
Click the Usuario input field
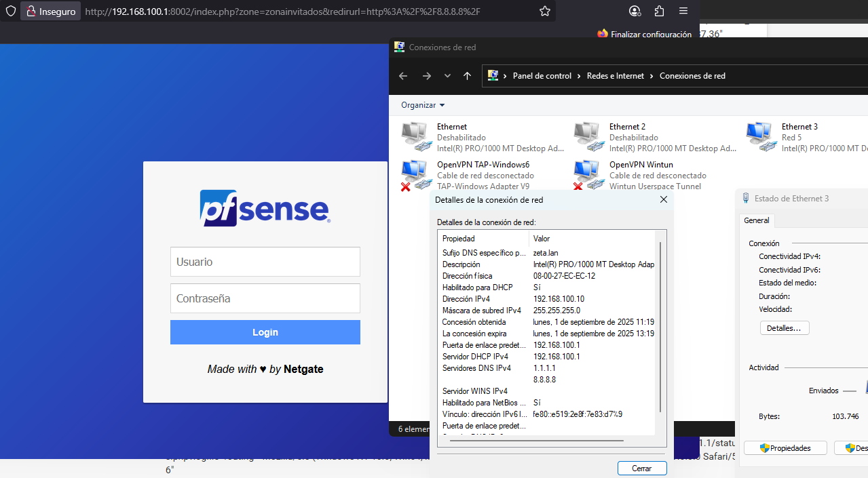[265, 262]
